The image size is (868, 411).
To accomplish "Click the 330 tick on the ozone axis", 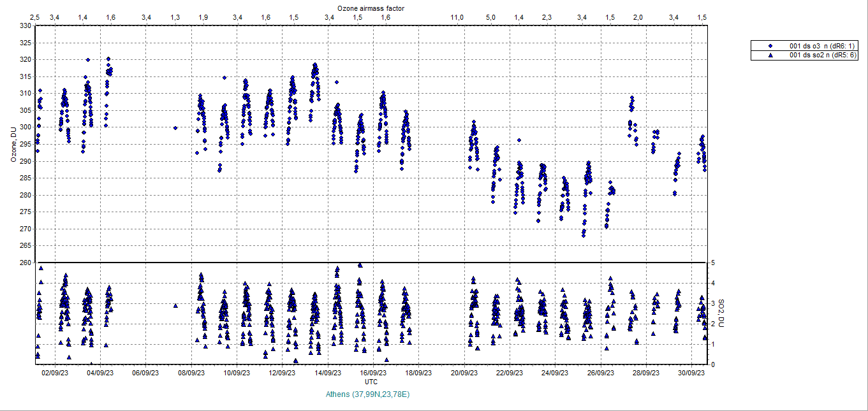I will pyautogui.click(x=25, y=26).
